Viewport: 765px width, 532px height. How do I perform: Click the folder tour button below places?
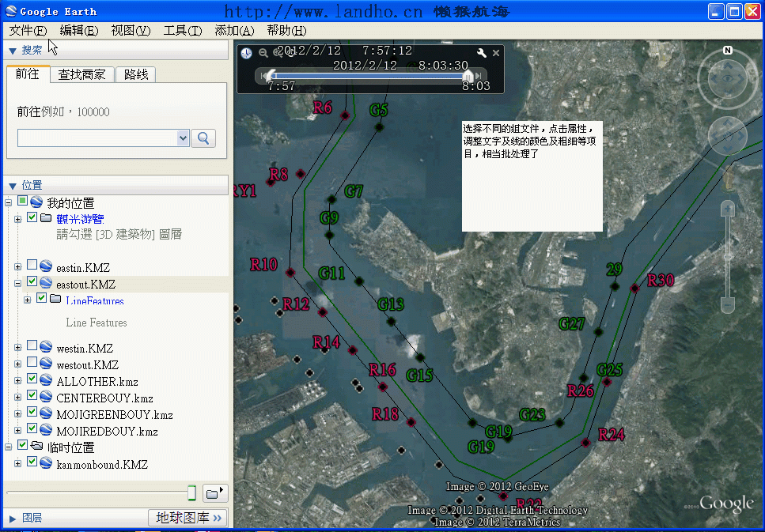pos(215,493)
